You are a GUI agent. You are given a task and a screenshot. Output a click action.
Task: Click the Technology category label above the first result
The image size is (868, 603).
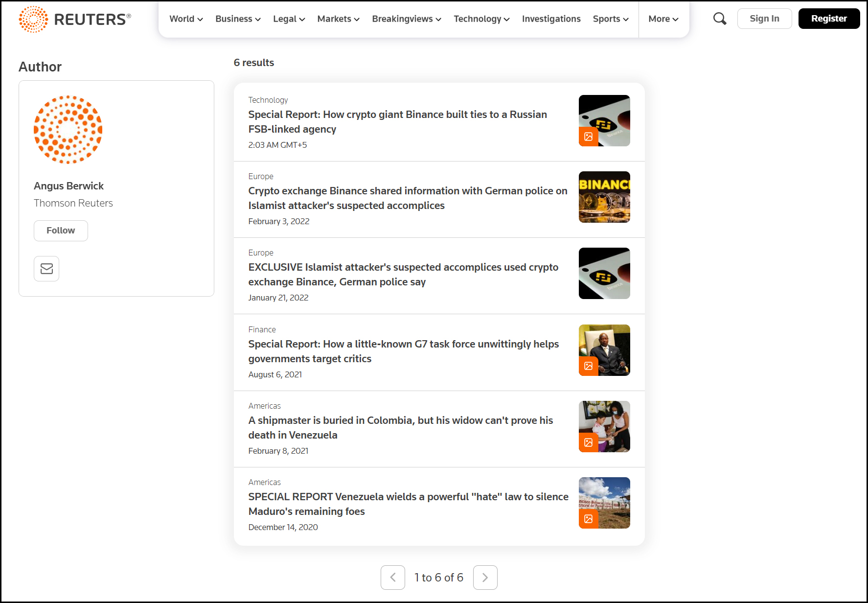(x=268, y=100)
